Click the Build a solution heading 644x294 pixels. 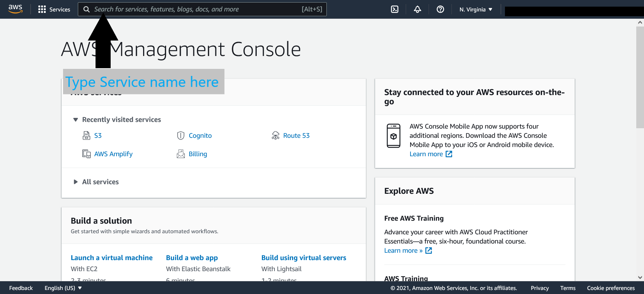101,221
